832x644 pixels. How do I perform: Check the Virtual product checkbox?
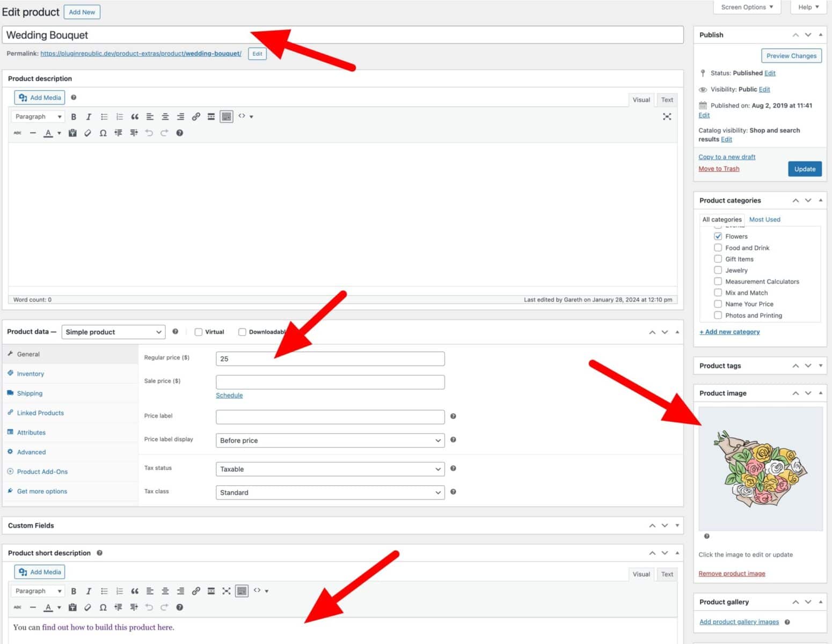tap(199, 332)
